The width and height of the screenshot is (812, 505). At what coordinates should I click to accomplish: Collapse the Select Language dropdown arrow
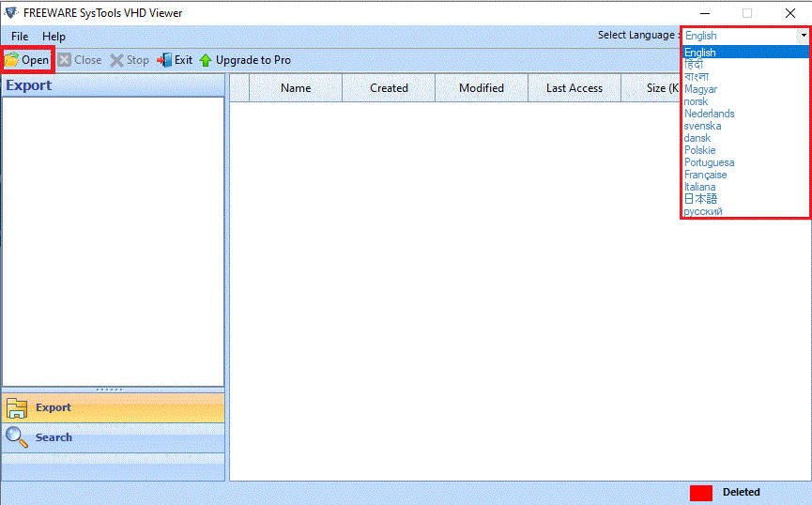(803, 36)
